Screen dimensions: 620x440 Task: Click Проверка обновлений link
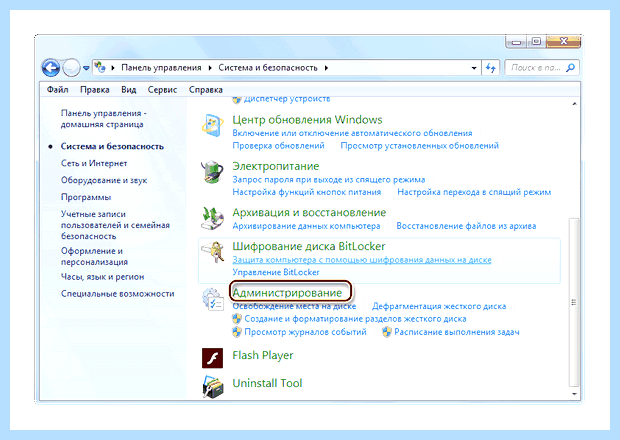coord(278,146)
